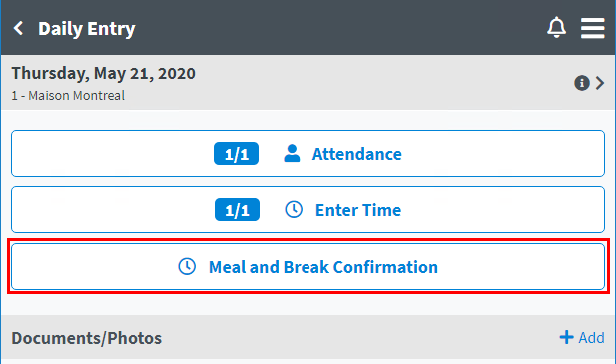Click the Daily Entry page title
Screen dimensions: 616x364
coord(87,29)
